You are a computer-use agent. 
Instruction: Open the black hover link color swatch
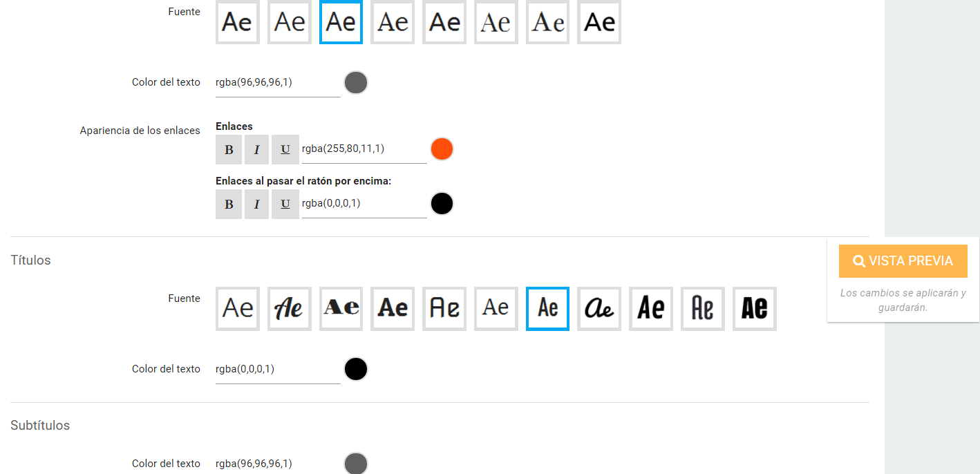[x=442, y=204]
